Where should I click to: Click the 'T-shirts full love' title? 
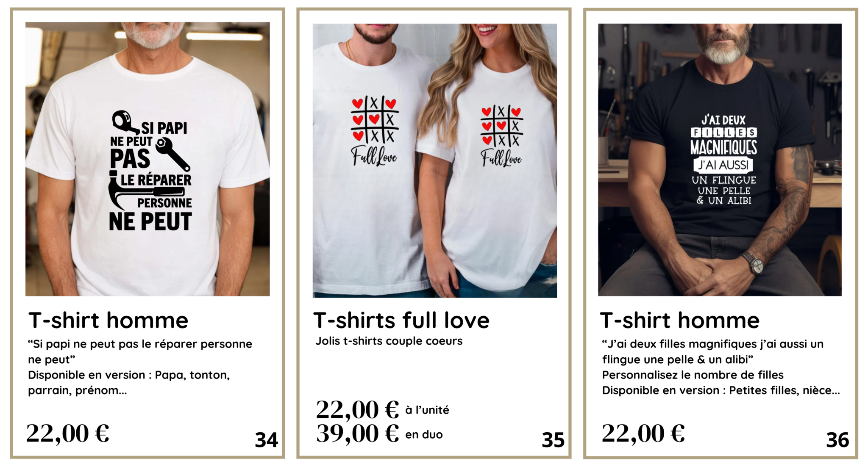tap(401, 321)
